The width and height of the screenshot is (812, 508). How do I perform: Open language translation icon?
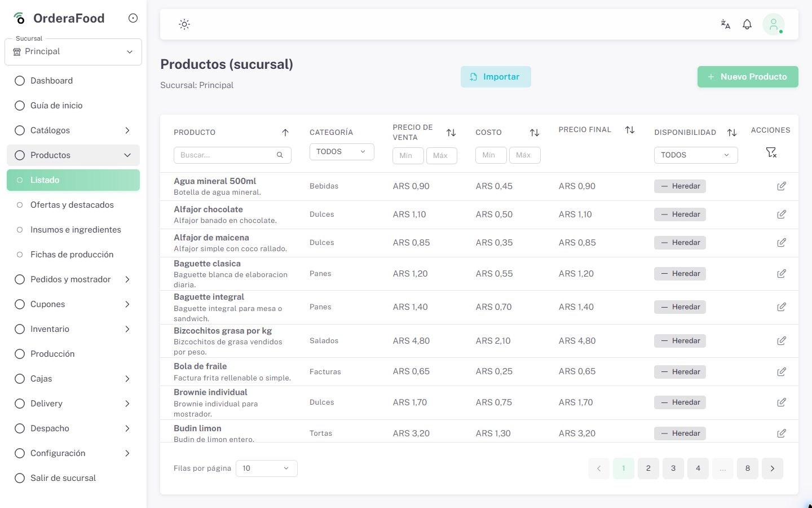tap(726, 24)
